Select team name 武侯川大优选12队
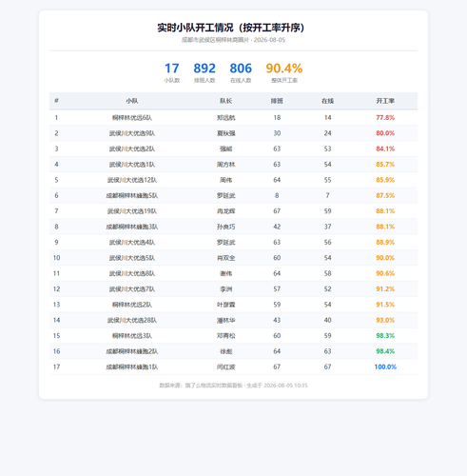 [x=132, y=180]
